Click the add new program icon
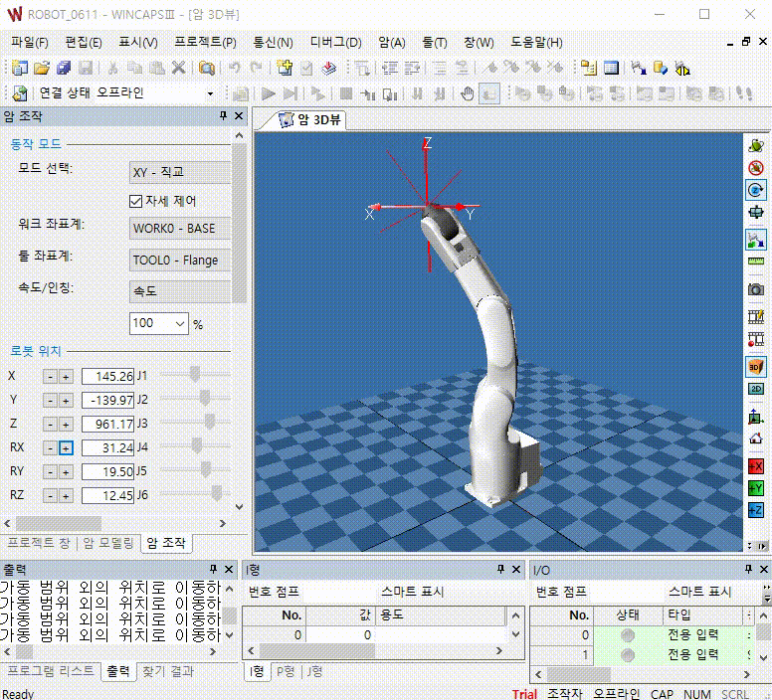The width and height of the screenshot is (772, 700). coord(285,68)
